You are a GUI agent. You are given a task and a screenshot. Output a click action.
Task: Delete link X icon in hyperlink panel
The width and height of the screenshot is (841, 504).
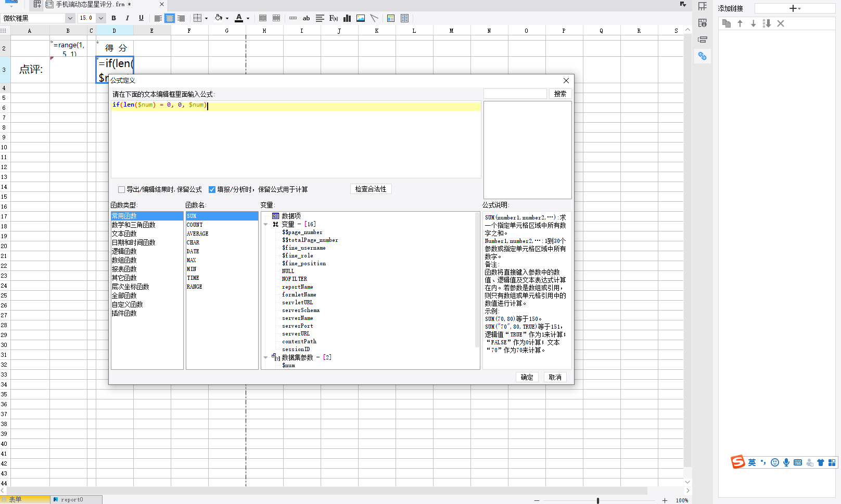point(781,23)
